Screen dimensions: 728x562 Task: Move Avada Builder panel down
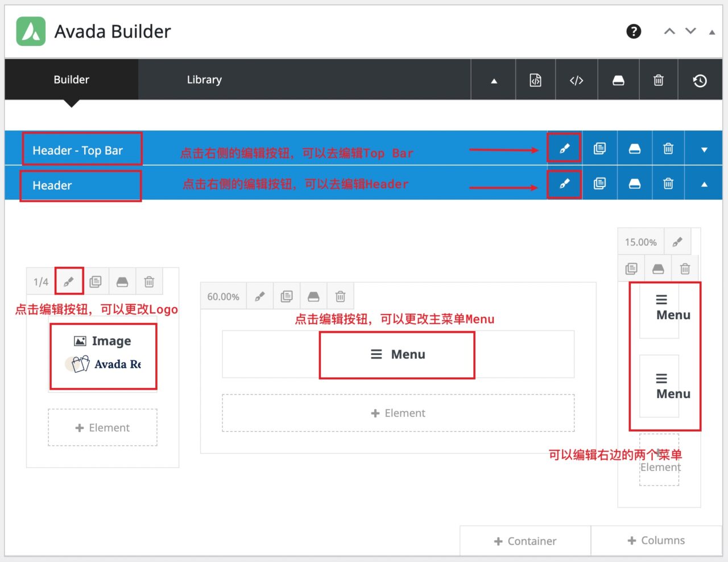[690, 31]
